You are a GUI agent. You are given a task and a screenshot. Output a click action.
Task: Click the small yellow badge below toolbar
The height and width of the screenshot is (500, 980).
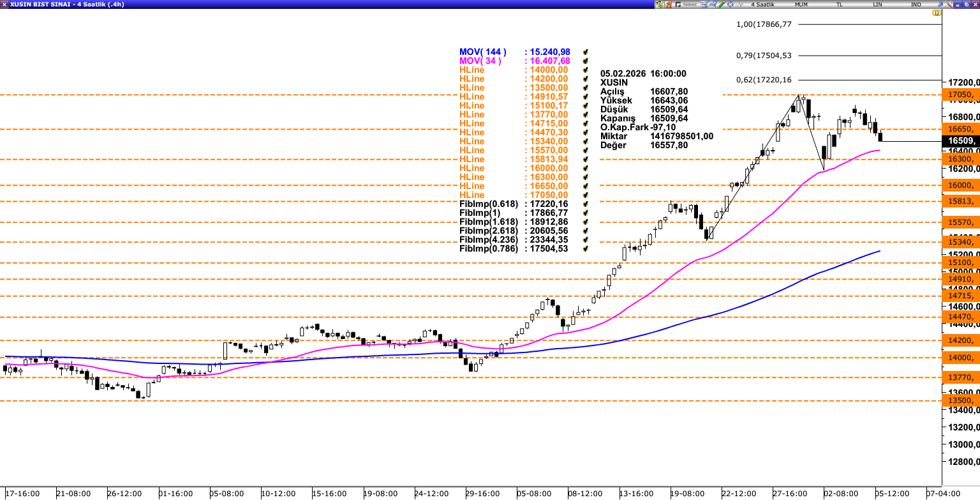pos(937,13)
